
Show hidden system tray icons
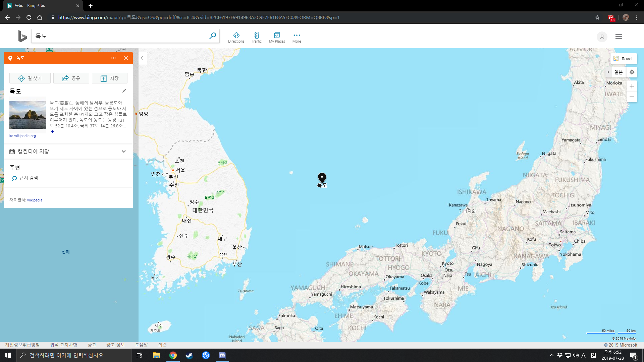click(551, 355)
